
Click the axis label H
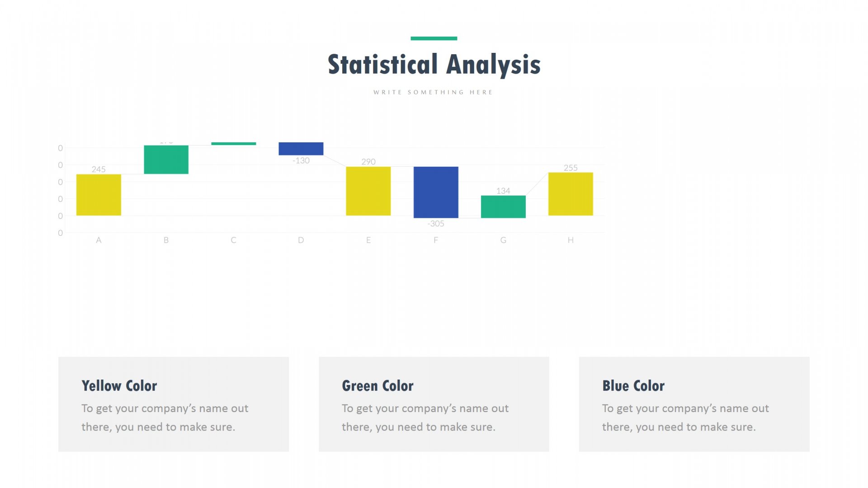(571, 240)
